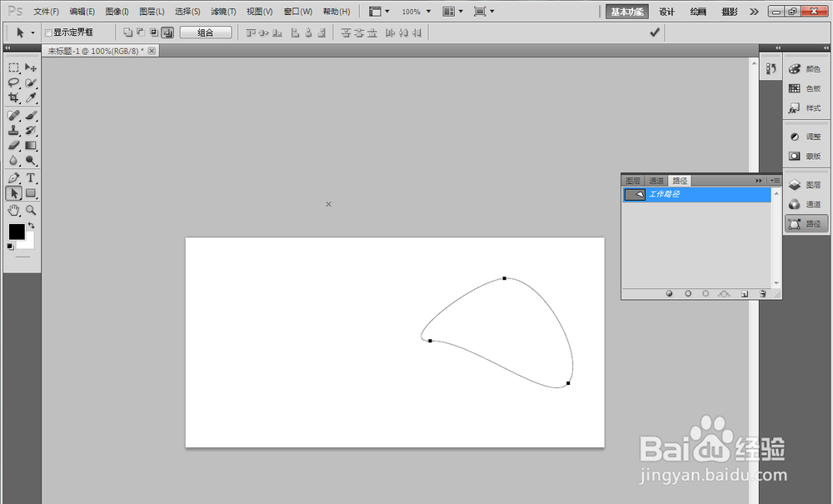Screen dimensions: 833x504
Task: Open the History panel icon
Action: click(x=771, y=68)
